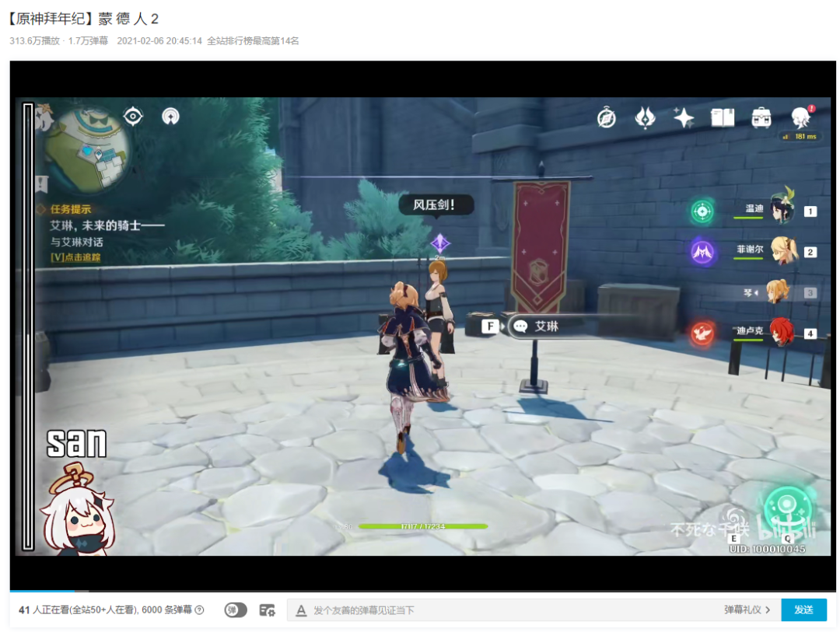Click the video playback progress bar
The image size is (840, 632).
[x=422, y=591]
